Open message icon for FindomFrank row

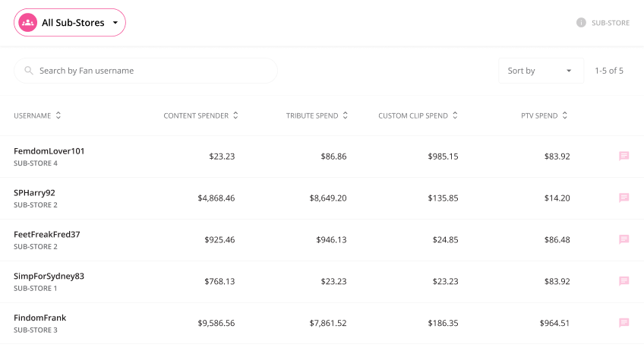coord(624,323)
